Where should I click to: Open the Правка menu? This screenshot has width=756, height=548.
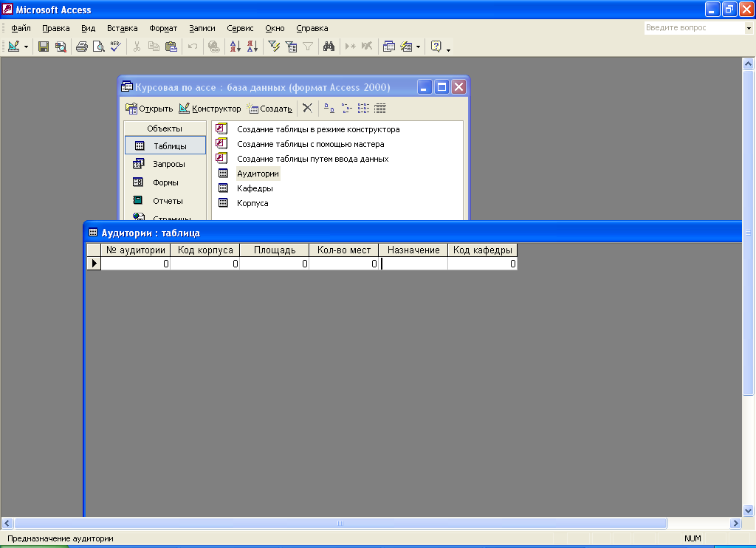pyautogui.click(x=56, y=28)
